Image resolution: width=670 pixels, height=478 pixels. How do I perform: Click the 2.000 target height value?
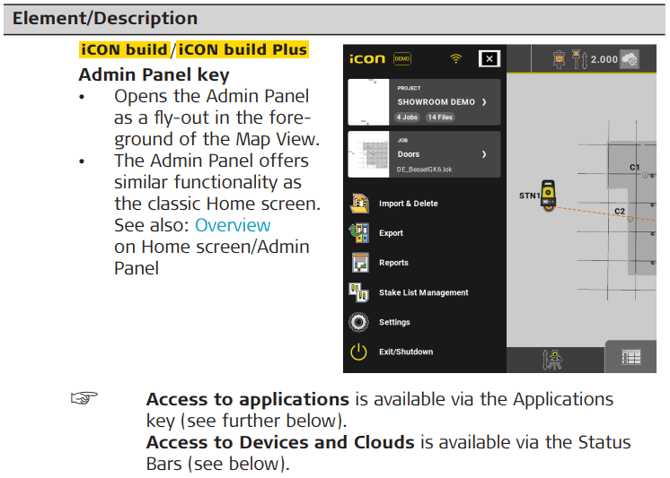coord(603,59)
